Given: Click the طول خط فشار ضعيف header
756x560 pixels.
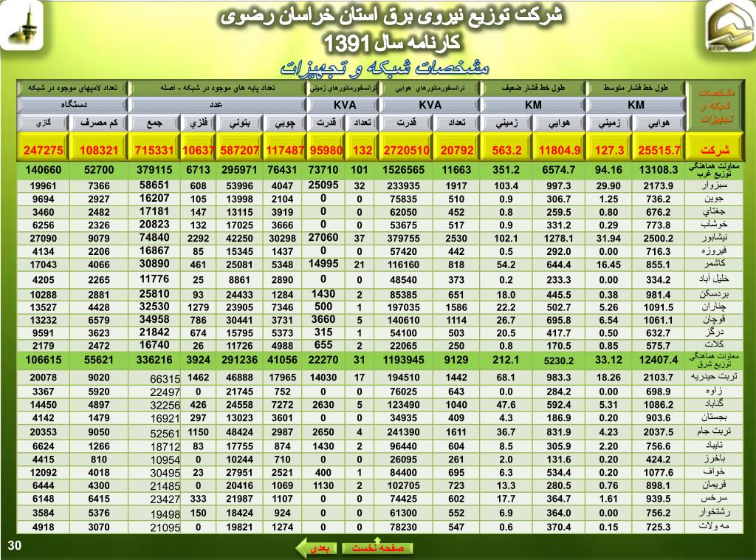Looking at the screenshot, I should [x=532, y=88].
